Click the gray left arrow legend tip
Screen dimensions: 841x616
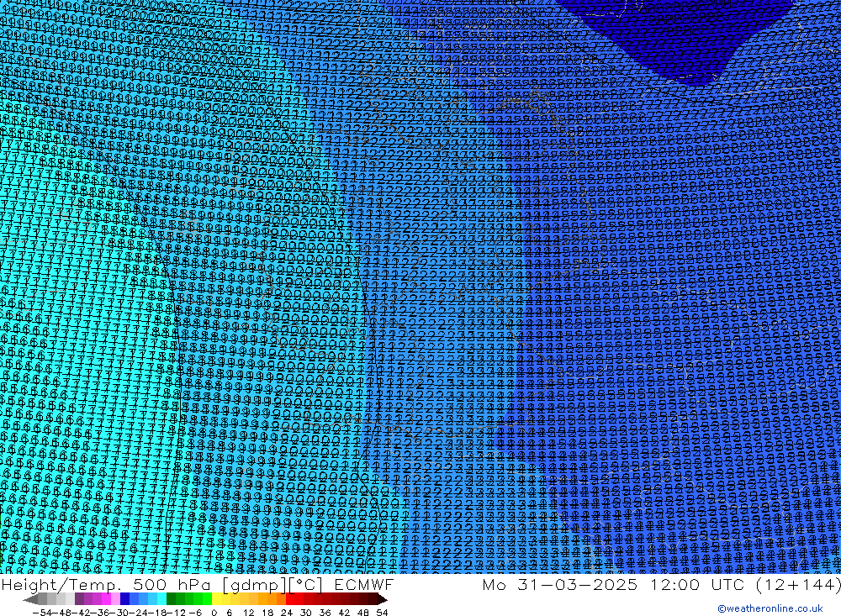coord(30,599)
